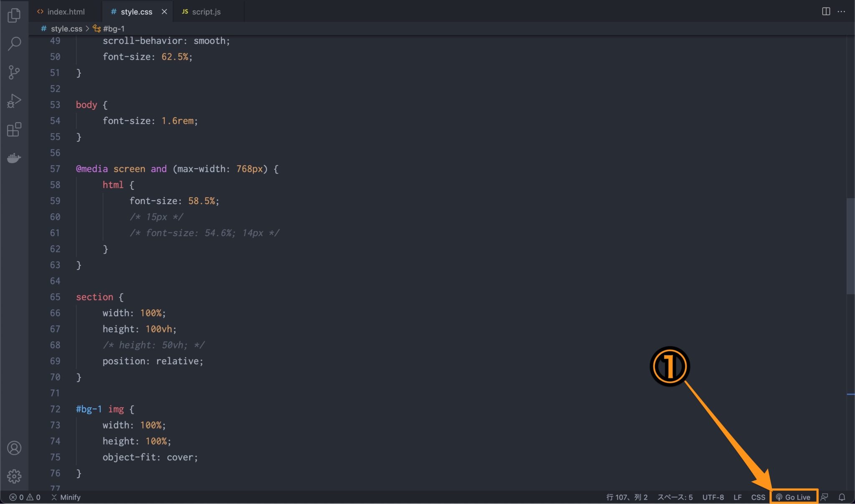Viewport: 855px width, 504px height.
Task: Open the Manage settings gear
Action: (x=14, y=476)
